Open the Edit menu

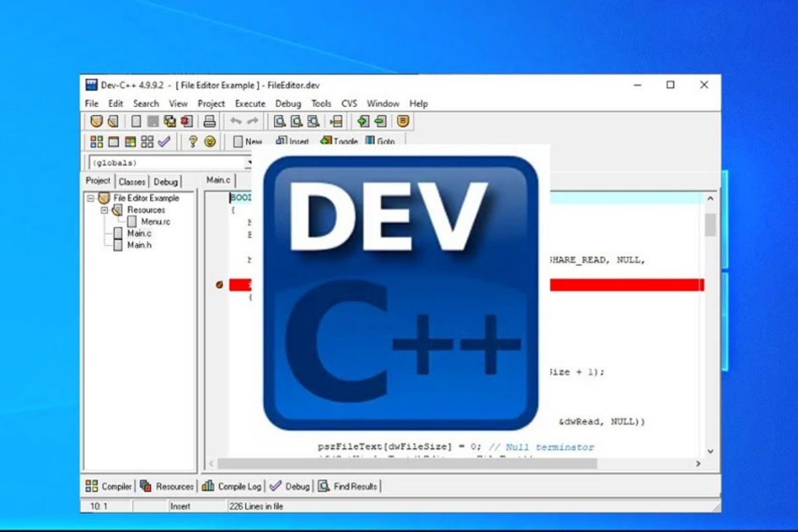coord(116,104)
